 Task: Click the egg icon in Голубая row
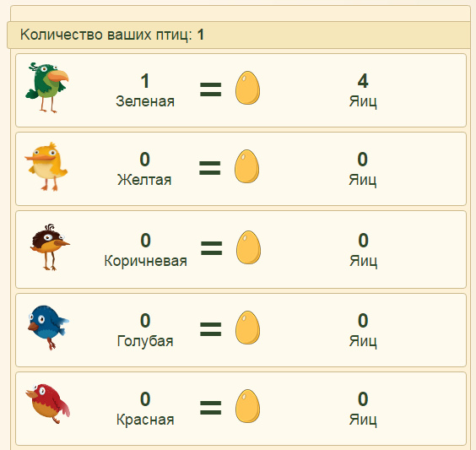coord(248,328)
